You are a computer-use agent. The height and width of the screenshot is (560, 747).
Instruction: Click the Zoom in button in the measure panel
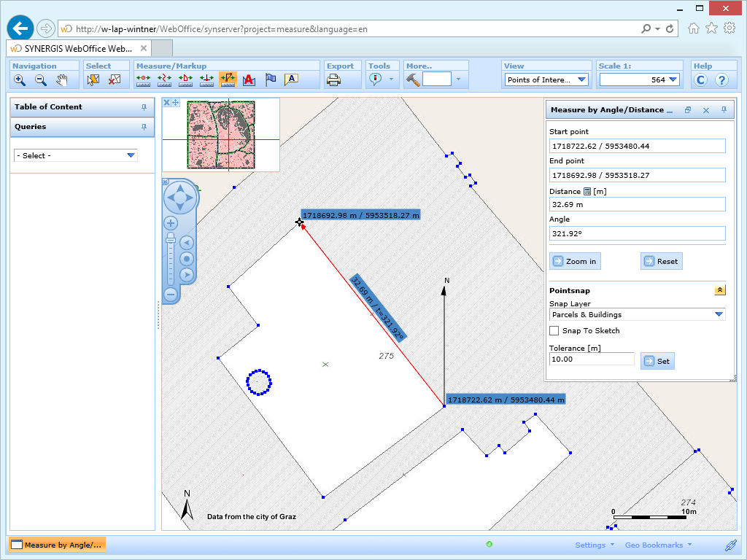(x=576, y=261)
